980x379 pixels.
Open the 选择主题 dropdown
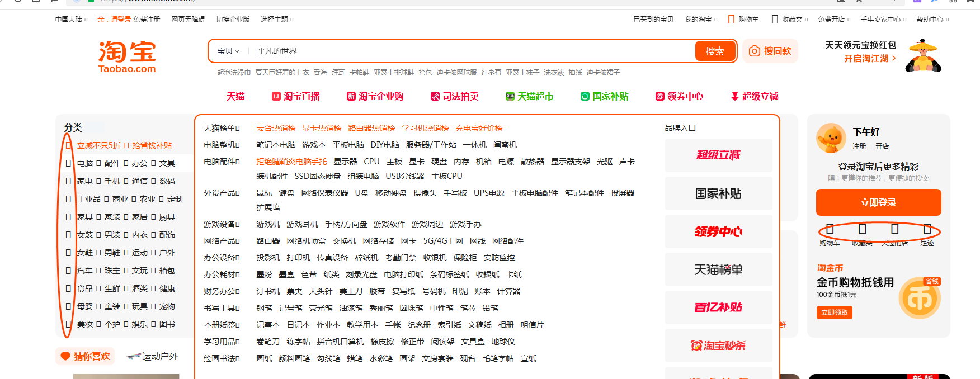click(277, 20)
